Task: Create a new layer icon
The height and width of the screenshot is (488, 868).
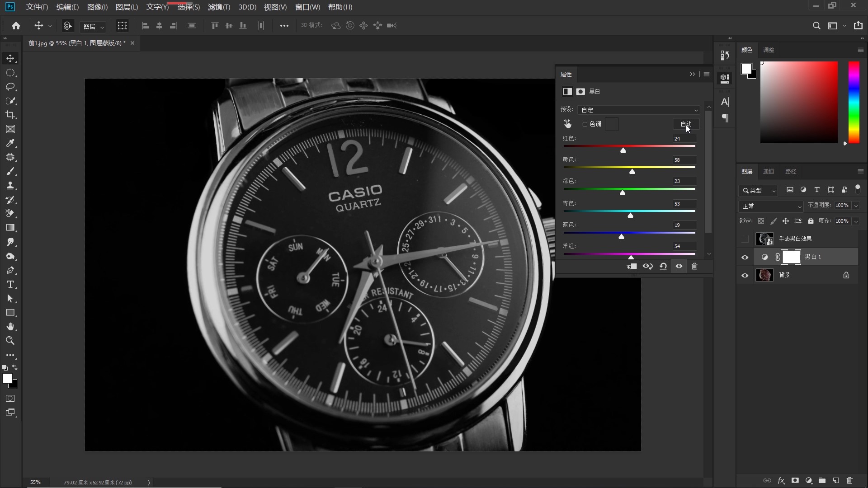Action: pyautogui.click(x=836, y=480)
